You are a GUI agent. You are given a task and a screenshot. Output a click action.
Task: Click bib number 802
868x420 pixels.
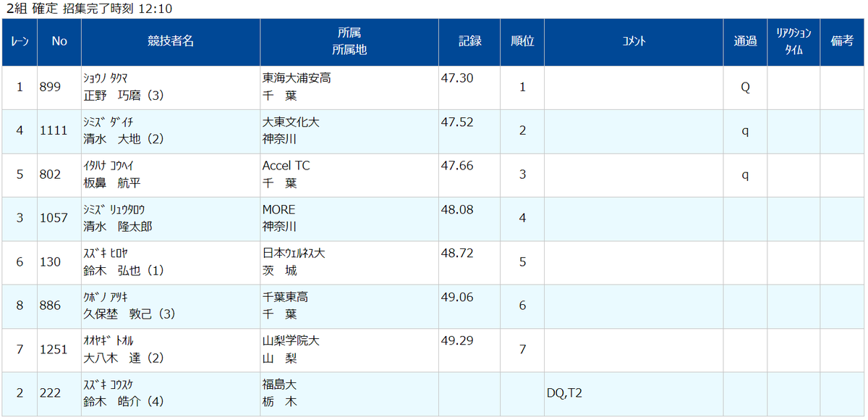(x=51, y=174)
